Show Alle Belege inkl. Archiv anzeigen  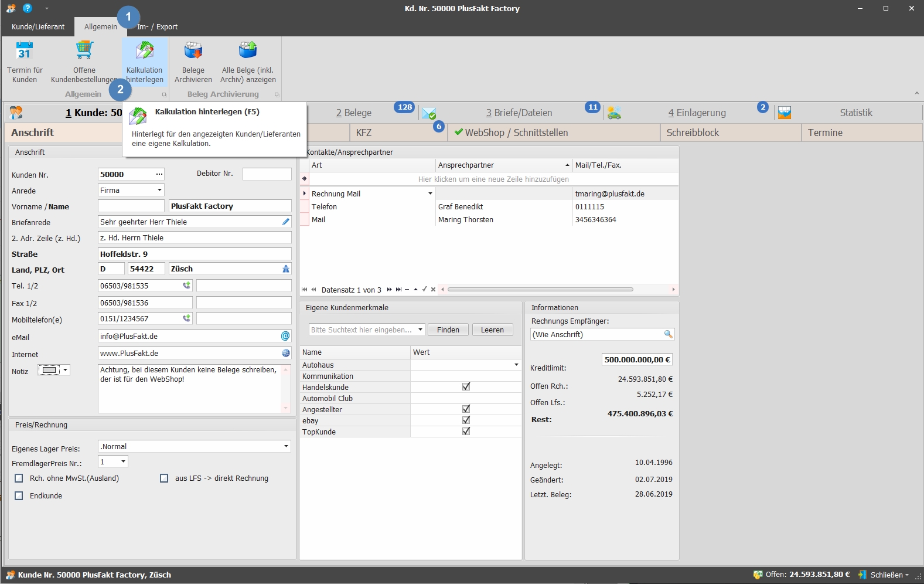pyautogui.click(x=248, y=62)
